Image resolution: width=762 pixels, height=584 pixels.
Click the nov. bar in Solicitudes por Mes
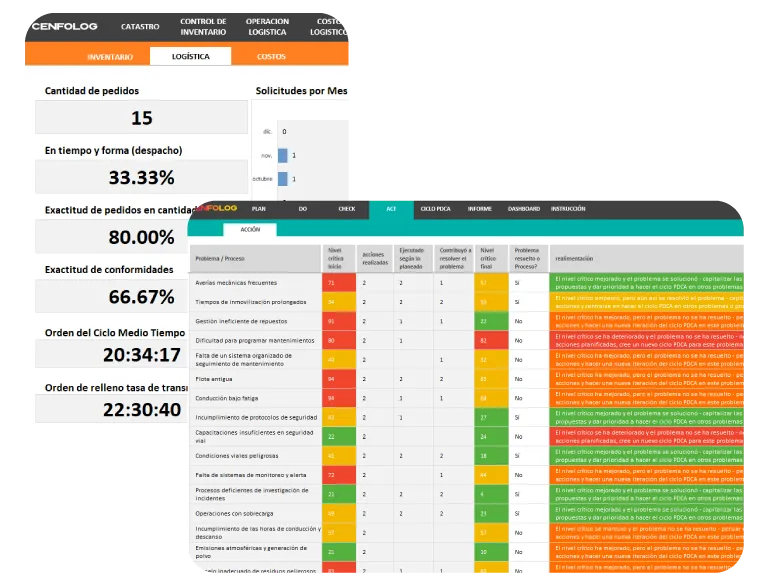pyautogui.click(x=282, y=155)
